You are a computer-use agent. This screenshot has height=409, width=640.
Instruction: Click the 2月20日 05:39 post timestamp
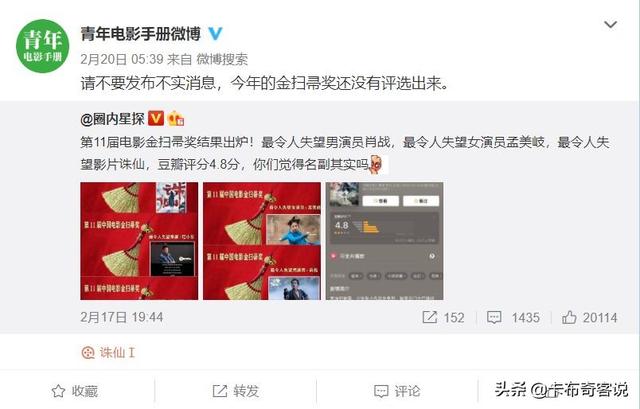(x=122, y=60)
